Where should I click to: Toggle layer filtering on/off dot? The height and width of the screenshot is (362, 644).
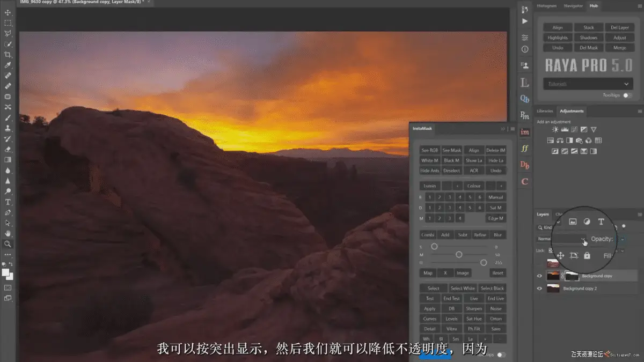pos(624,226)
